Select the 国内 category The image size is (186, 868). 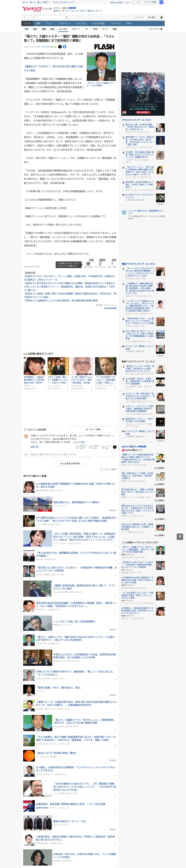pos(35,29)
